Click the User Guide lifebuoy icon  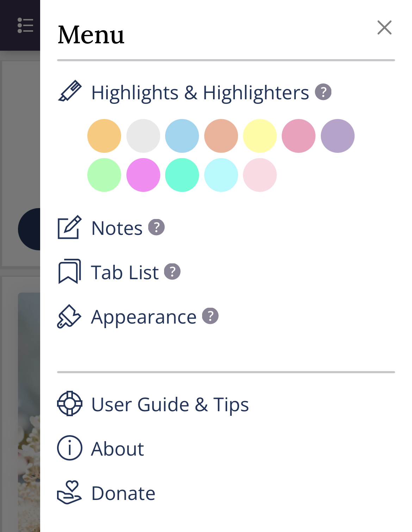[69, 404]
